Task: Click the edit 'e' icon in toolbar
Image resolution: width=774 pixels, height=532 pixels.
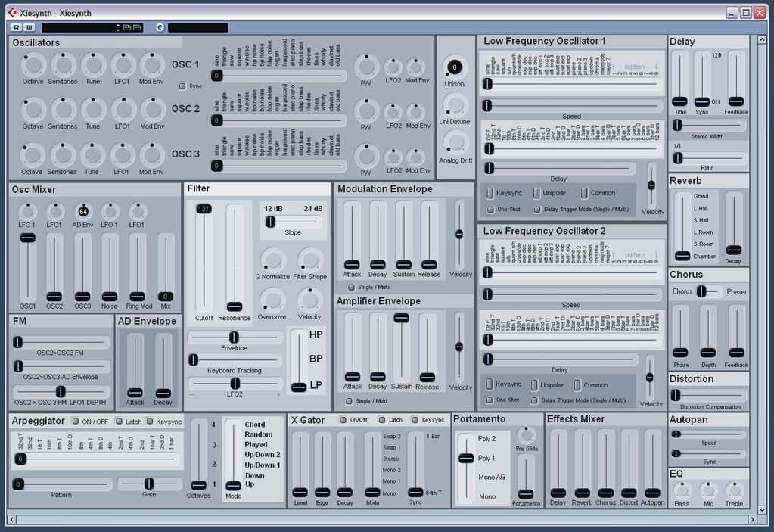Action: 160,27
